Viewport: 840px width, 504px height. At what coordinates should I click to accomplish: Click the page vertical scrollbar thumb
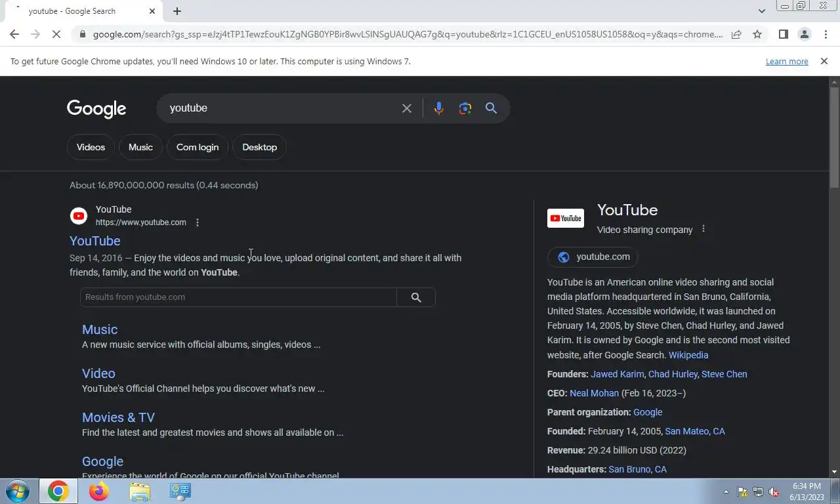point(835,138)
